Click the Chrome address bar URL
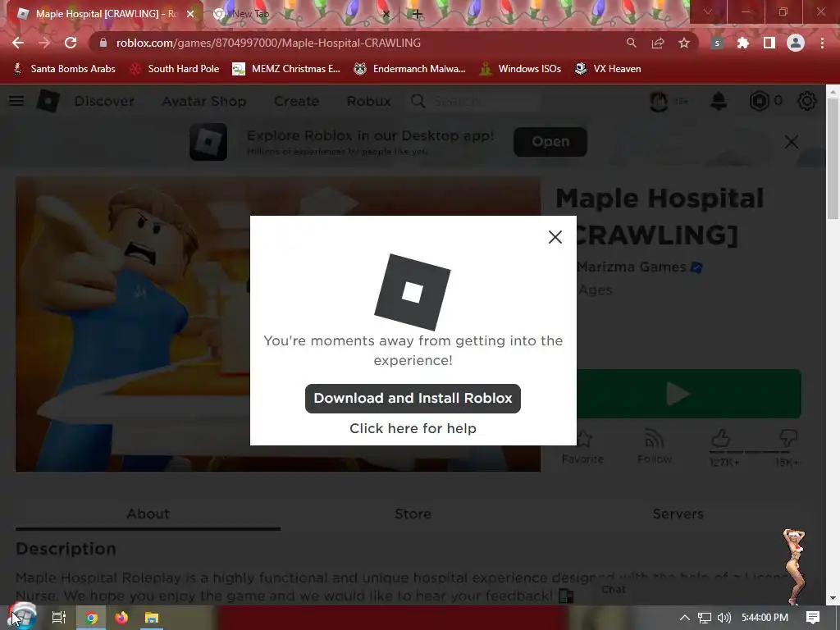 pyautogui.click(x=268, y=43)
